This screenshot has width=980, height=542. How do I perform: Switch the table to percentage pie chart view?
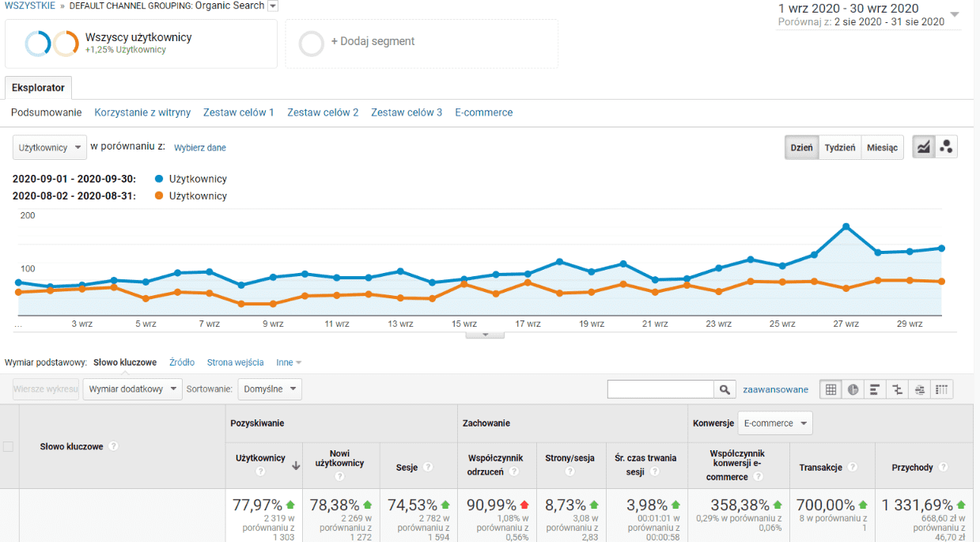(853, 388)
